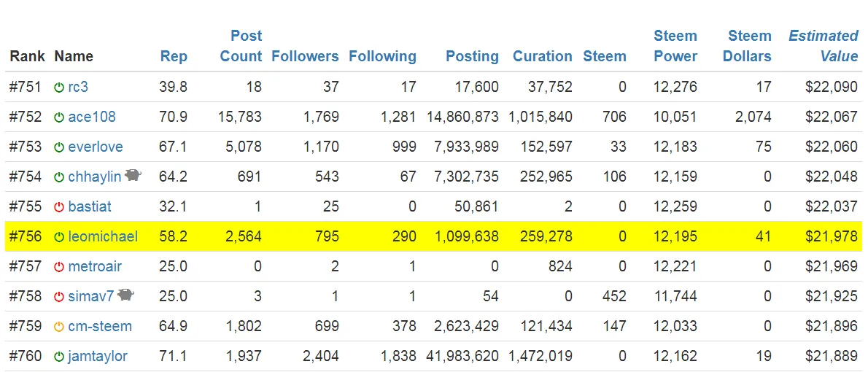Click curation value 259,278
This screenshot has width=868, height=372.
coord(546,237)
